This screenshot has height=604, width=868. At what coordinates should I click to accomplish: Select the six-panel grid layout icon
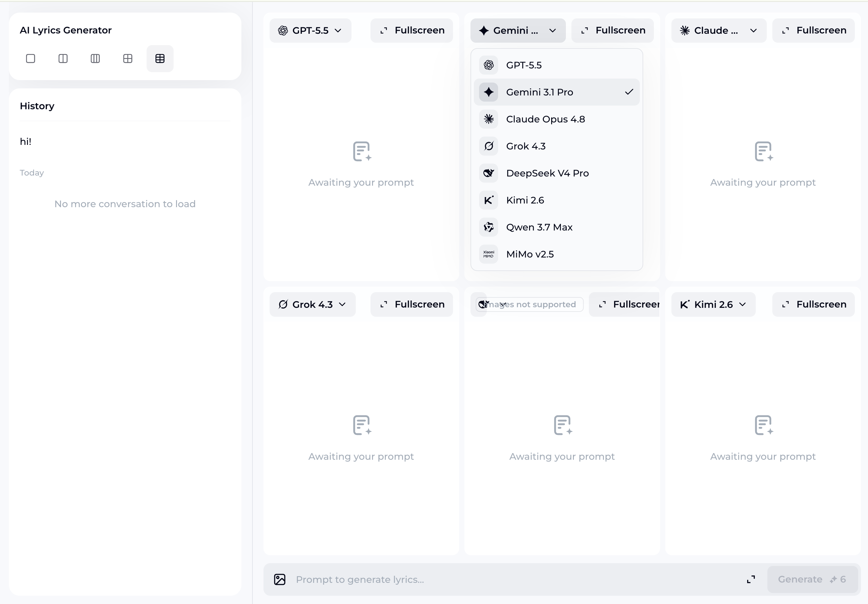(x=160, y=59)
